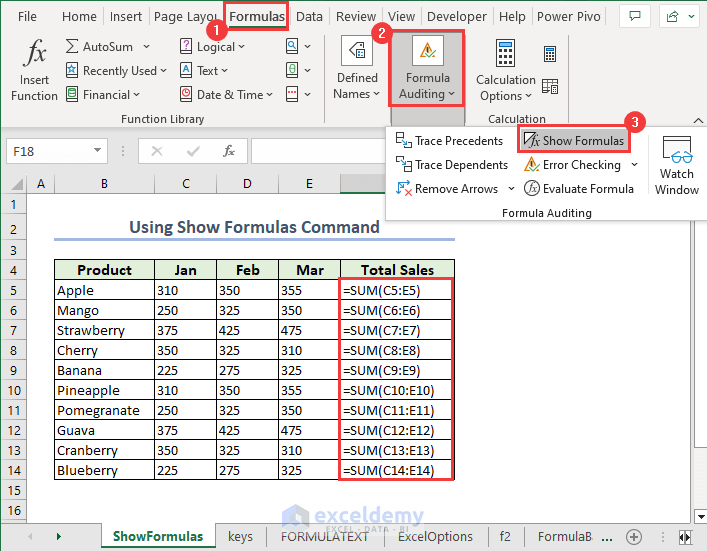Open the f2 sheet tab

pos(505,536)
